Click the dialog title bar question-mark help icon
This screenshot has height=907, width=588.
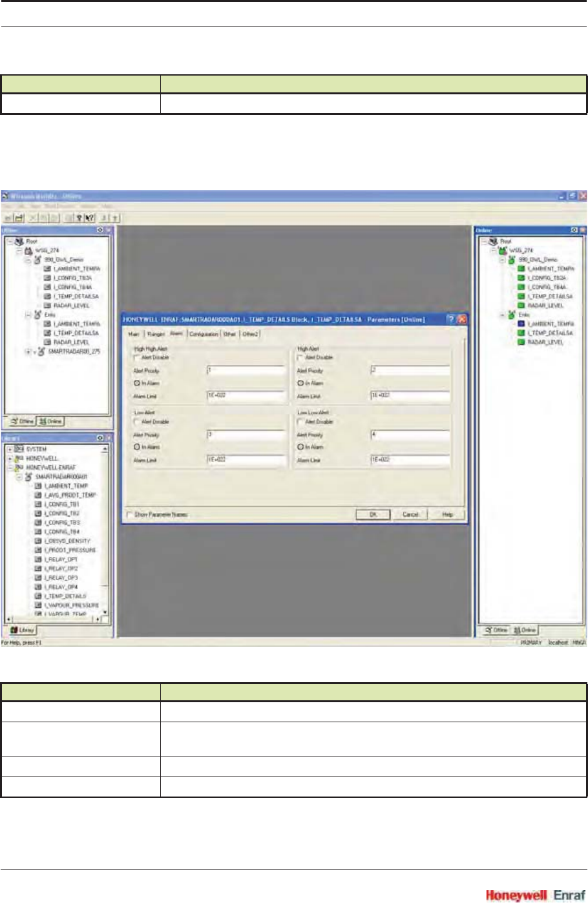click(452, 319)
